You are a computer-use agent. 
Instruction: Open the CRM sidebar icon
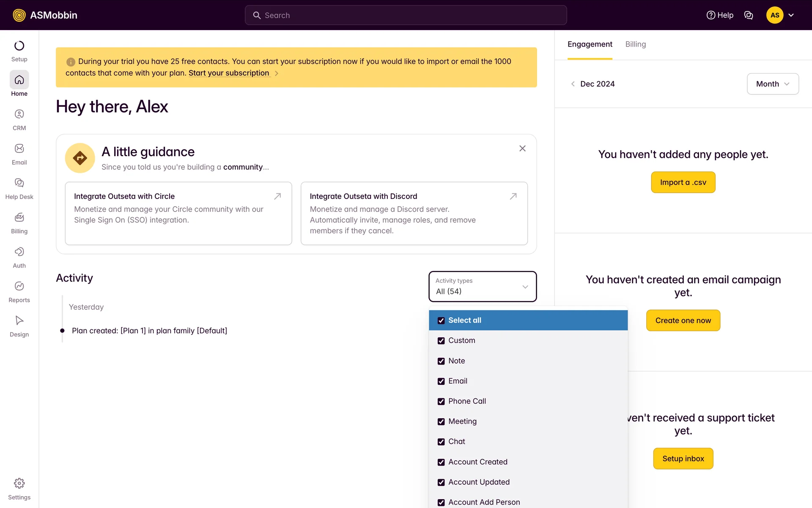pyautogui.click(x=19, y=114)
